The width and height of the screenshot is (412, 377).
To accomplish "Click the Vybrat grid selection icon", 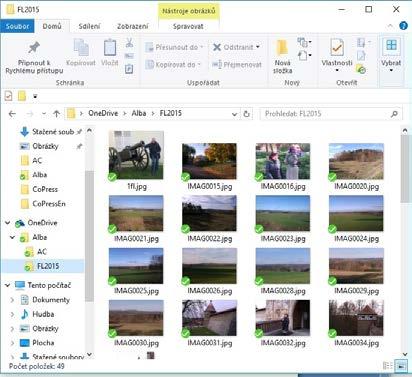I will tap(391, 46).
